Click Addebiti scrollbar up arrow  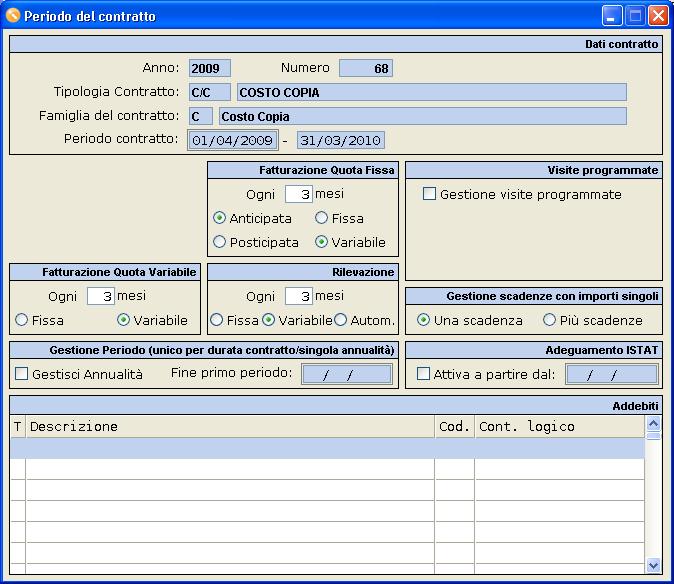tap(653, 424)
